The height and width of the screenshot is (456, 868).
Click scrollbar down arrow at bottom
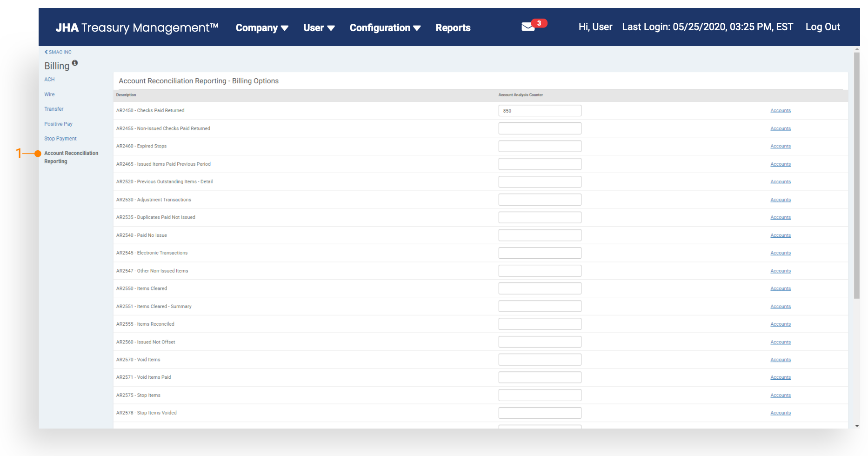point(857,426)
